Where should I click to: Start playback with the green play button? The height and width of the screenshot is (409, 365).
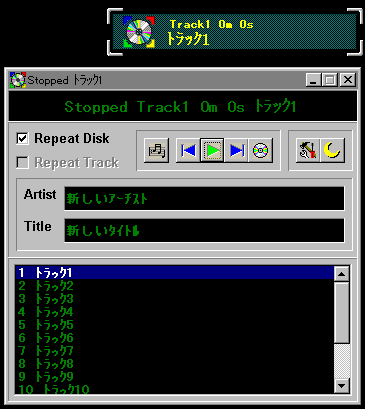point(213,150)
